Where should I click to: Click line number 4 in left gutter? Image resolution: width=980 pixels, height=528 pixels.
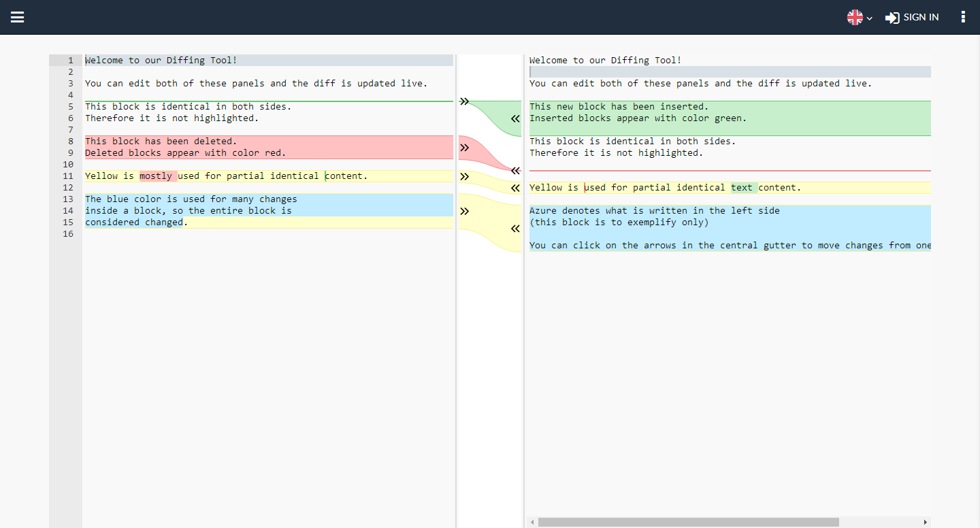(x=70, y=95)
